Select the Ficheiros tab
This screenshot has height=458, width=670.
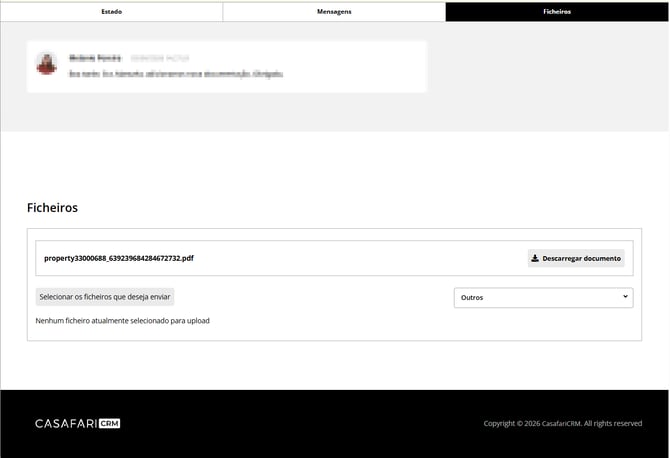(557, 12)
